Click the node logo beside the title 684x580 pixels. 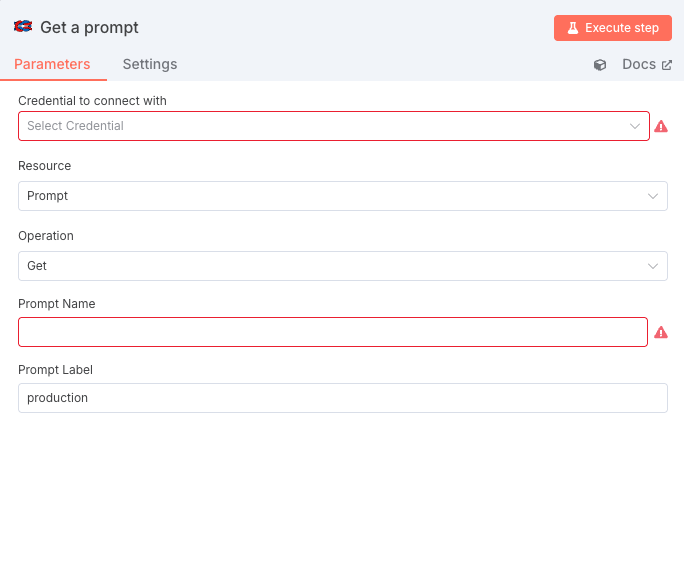[23, 27]
